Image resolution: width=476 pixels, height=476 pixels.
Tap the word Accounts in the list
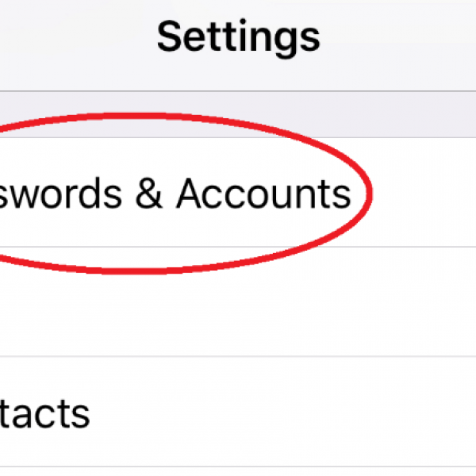coord(264,194)
